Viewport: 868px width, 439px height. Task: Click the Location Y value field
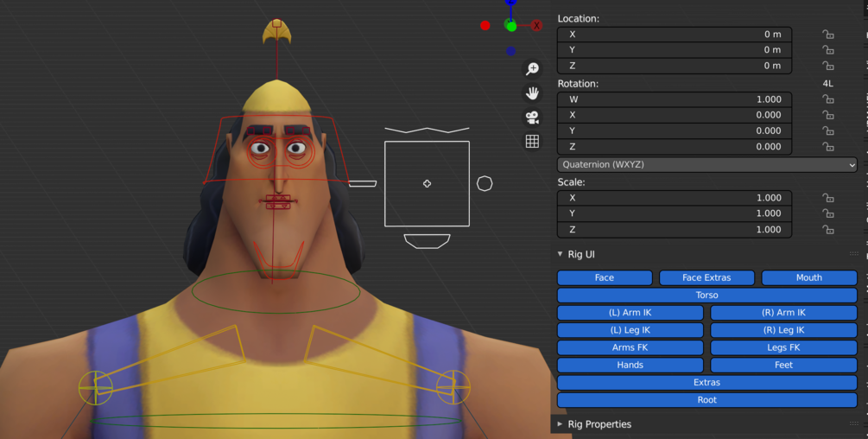click(x=675, y=50)
